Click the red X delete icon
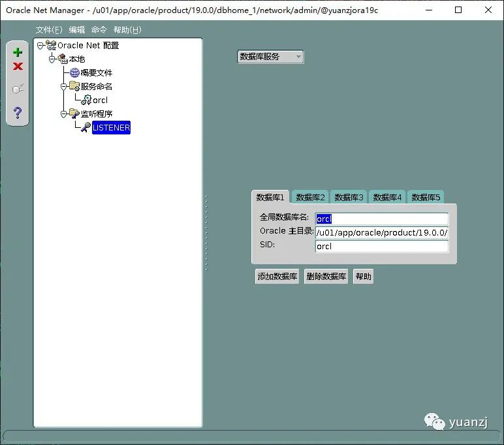Viewport: 504px width, 445px height. pyautogui.click(x=18, y=66)
